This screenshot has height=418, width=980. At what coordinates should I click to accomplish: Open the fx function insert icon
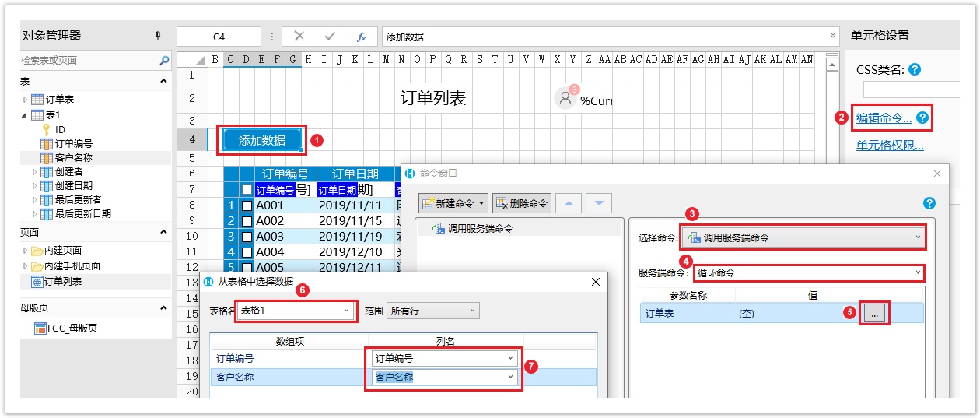(362, 37)
